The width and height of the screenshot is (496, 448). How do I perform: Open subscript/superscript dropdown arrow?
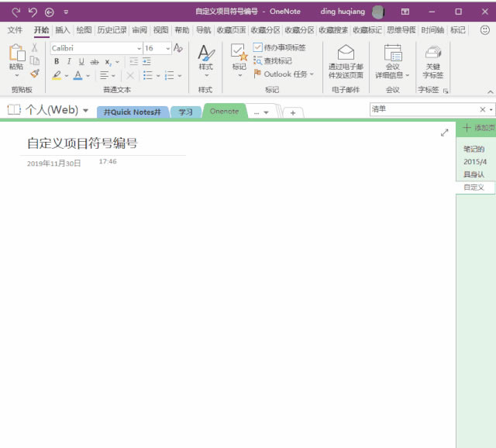tap(117, 62)
